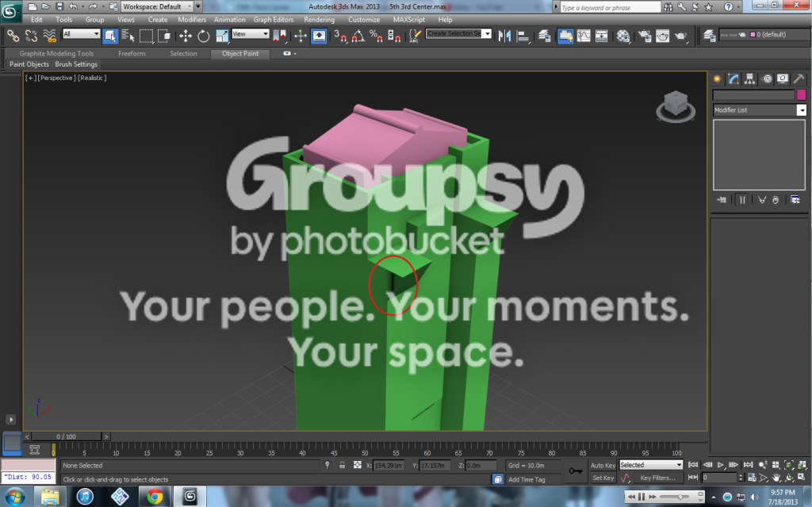Open the MAXScript menu
The image size is (812, 507).
(x=408, y=20)
